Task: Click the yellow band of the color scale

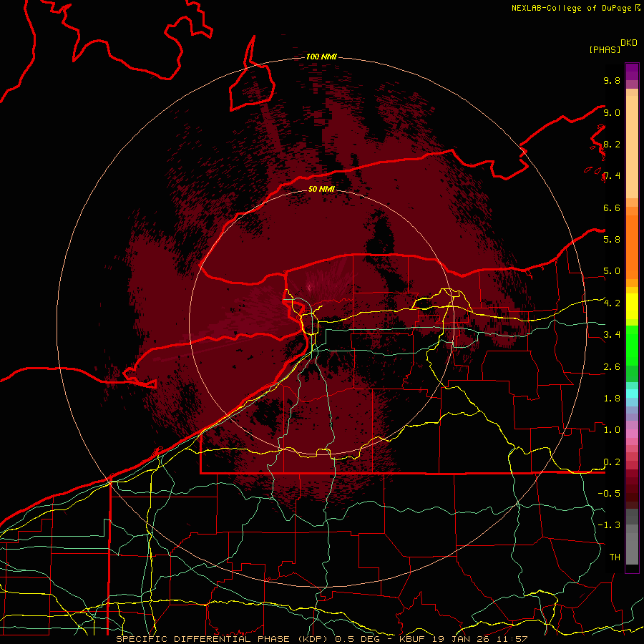Action: point(632,306)
